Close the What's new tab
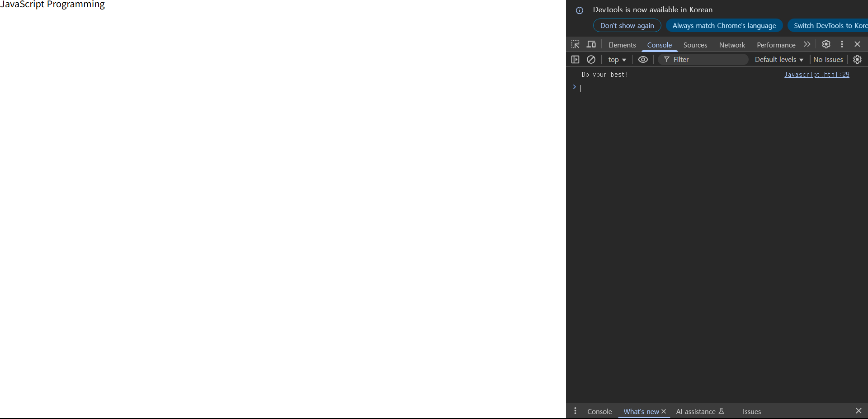This screenshot has height=419, width=868. pos(664,411)
